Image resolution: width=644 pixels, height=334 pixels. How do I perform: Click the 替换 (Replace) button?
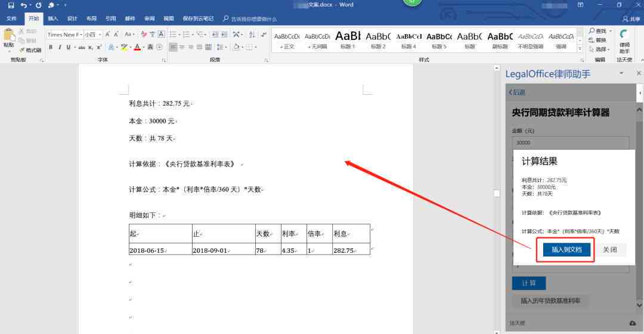[x=597, y=40]
